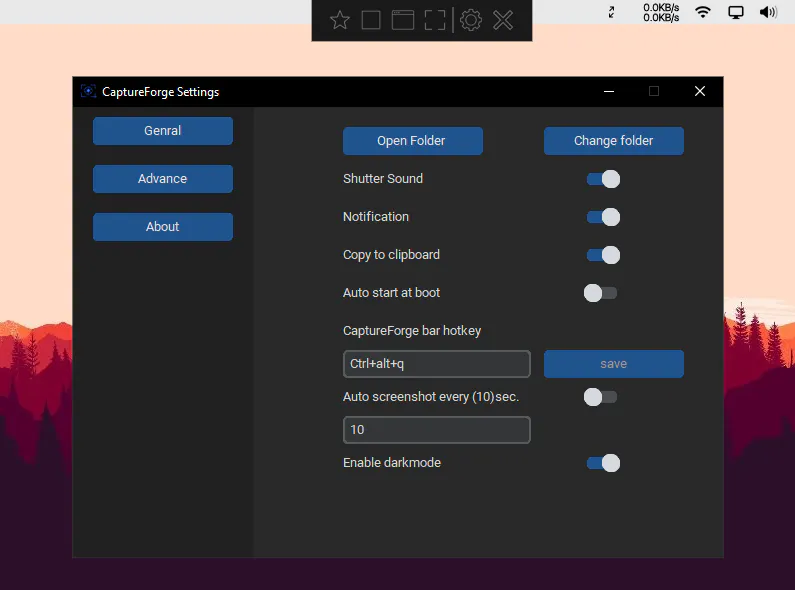Image resolution: width=795 pixels, height=590 pixels.
Task: Open settings gear in capture bar
Action: (471, 20)
